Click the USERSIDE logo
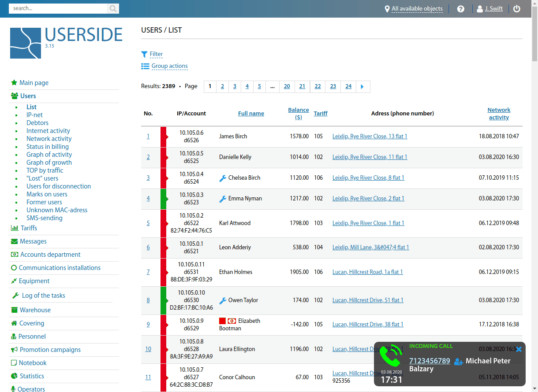 (66, 43)
